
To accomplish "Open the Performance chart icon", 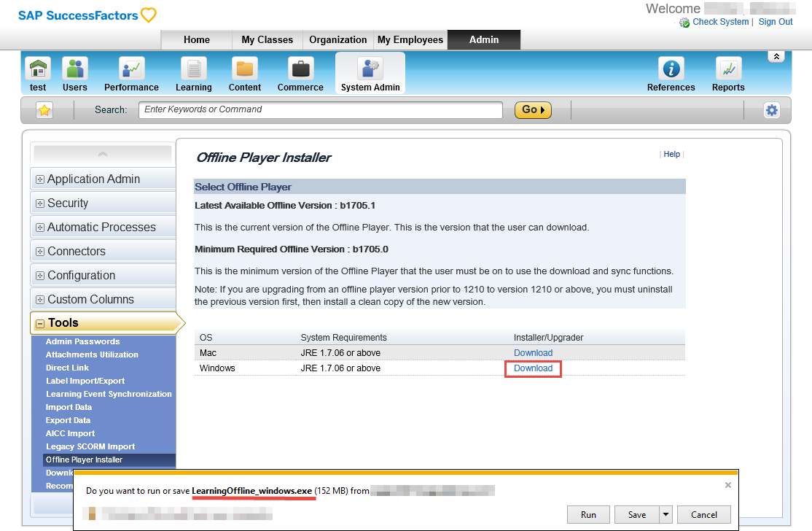I will (131, 69).
